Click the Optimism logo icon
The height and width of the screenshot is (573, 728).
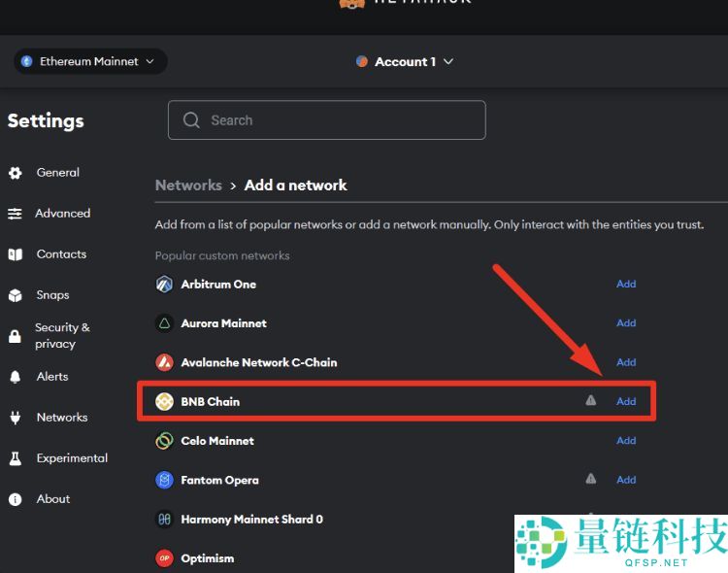click(164, 558)
